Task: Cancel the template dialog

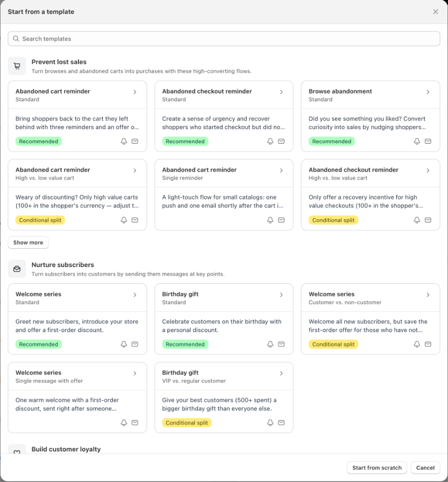Action: click(x=425, y=468)
